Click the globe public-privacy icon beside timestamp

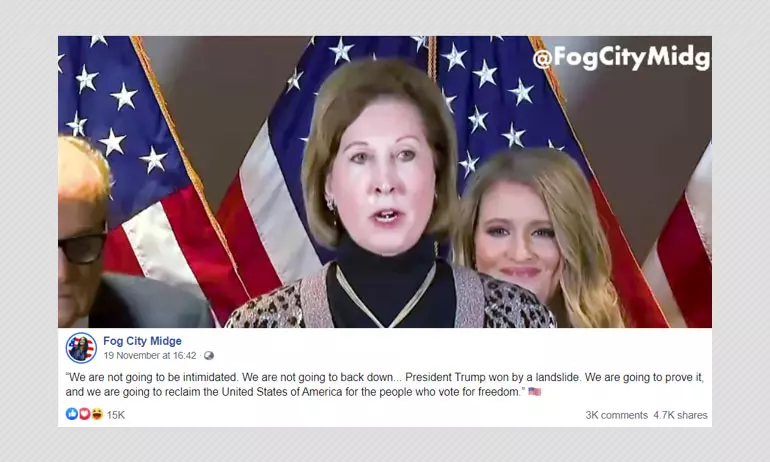pos(209,355)
